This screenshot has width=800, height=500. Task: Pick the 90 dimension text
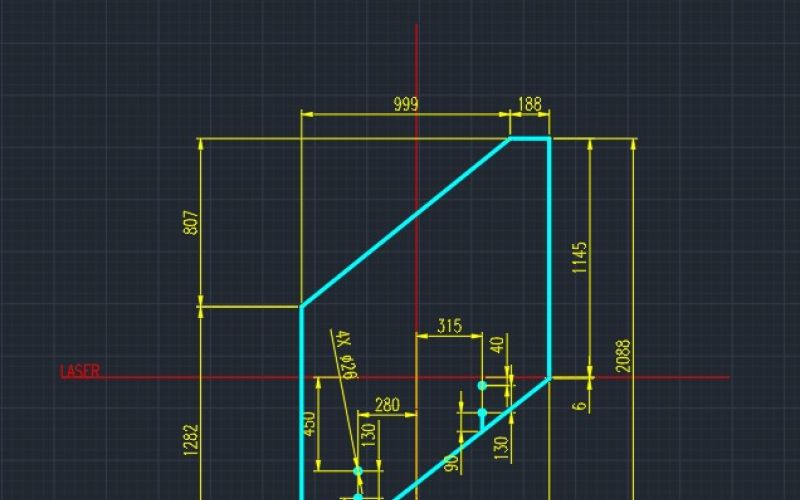tap(451, 463)
